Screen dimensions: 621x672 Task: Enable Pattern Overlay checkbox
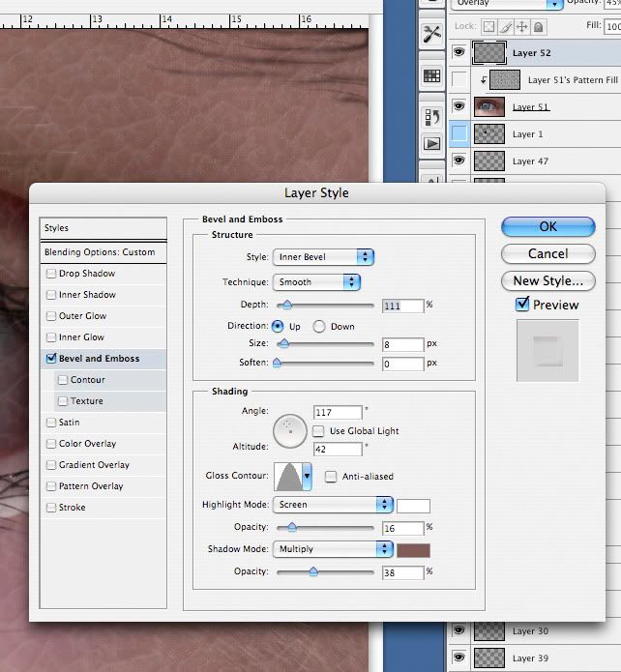click(x=51, y=486)
